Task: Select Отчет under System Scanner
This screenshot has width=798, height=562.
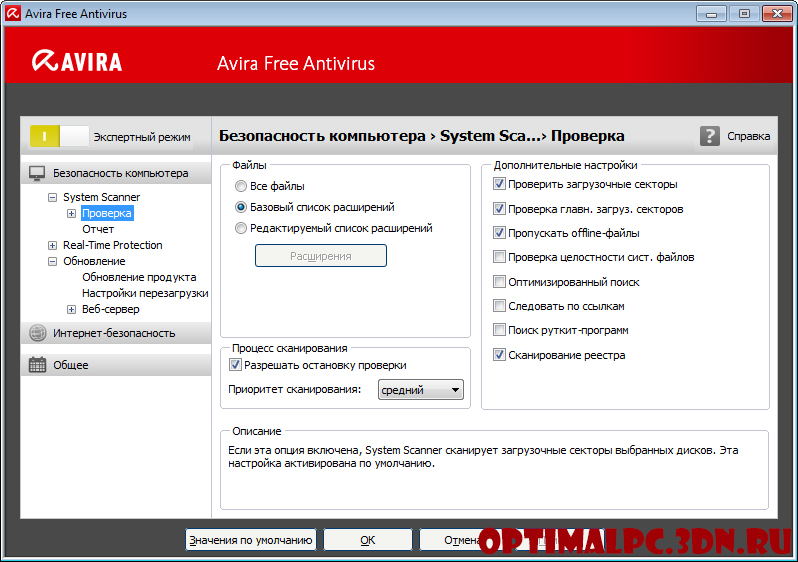Action: pos(98,229)
